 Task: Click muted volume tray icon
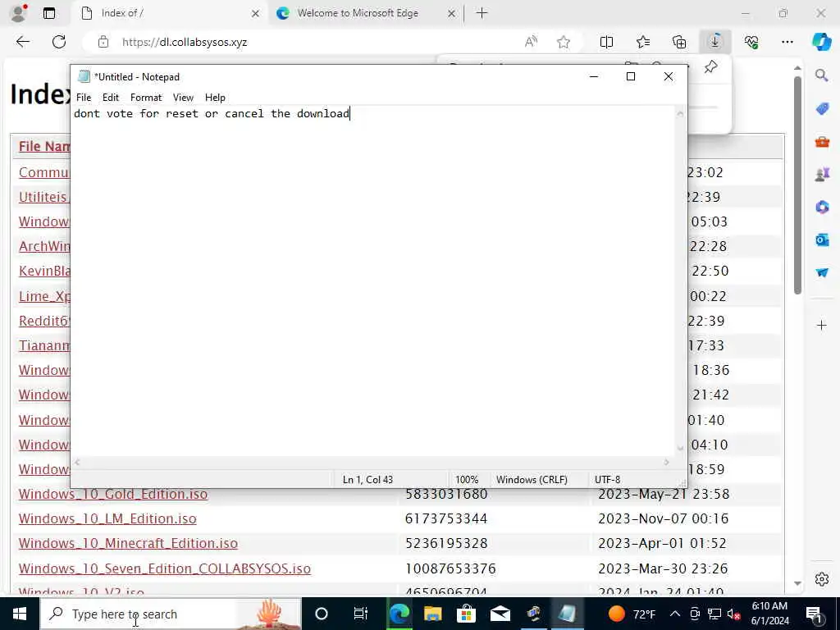click(733, 614)
